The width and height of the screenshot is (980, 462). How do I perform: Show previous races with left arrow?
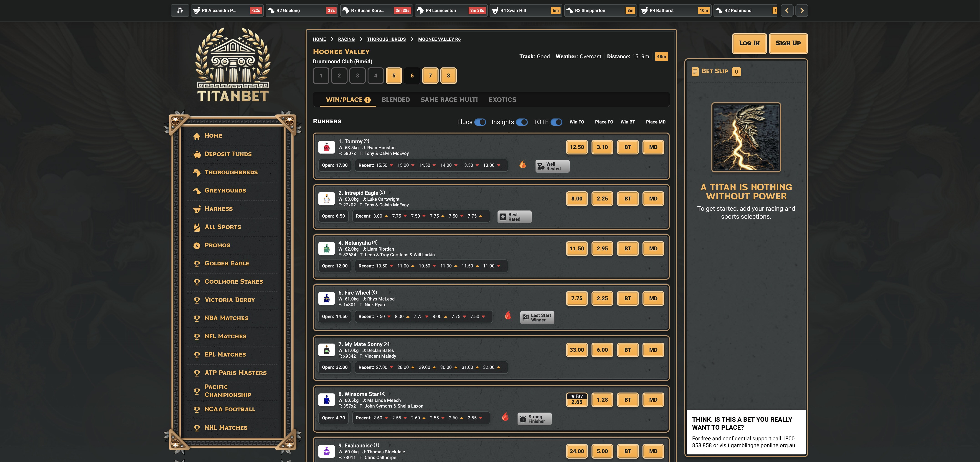(x=787, y=11)
